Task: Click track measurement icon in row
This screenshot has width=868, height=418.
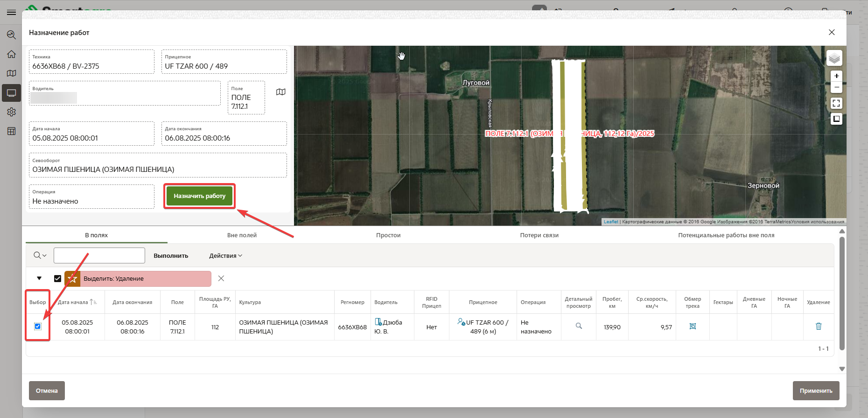Action: coord(693,326)
